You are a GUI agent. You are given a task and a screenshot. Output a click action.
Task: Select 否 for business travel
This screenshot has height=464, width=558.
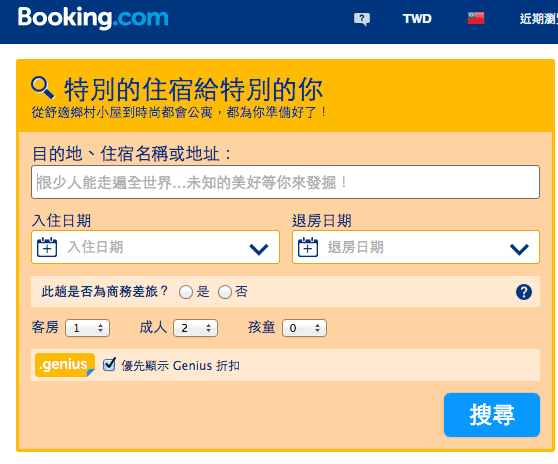(x=225, y=292)
